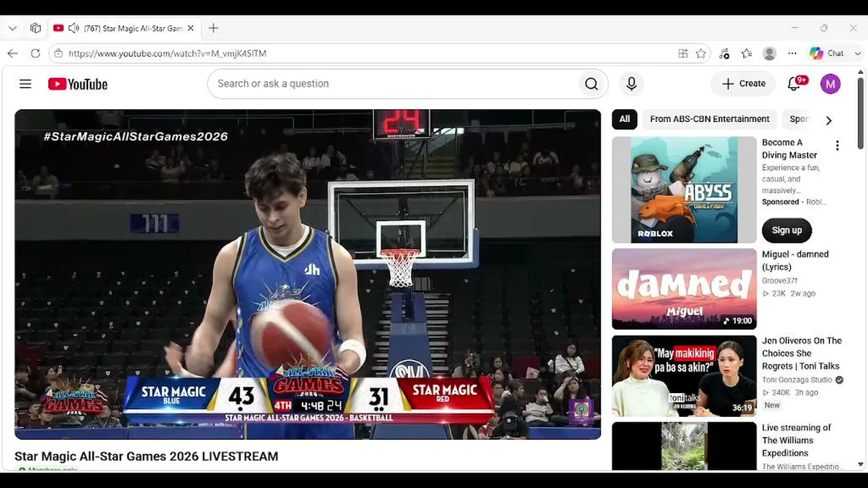Screen dimensions: 868x488
Task: Open the Miguel - damned (Lyrics) video title
Action: (795, 260)
